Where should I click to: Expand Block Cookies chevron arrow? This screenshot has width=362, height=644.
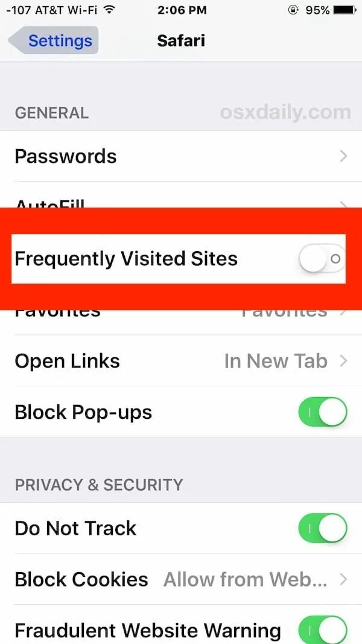(x=344, y=579)
